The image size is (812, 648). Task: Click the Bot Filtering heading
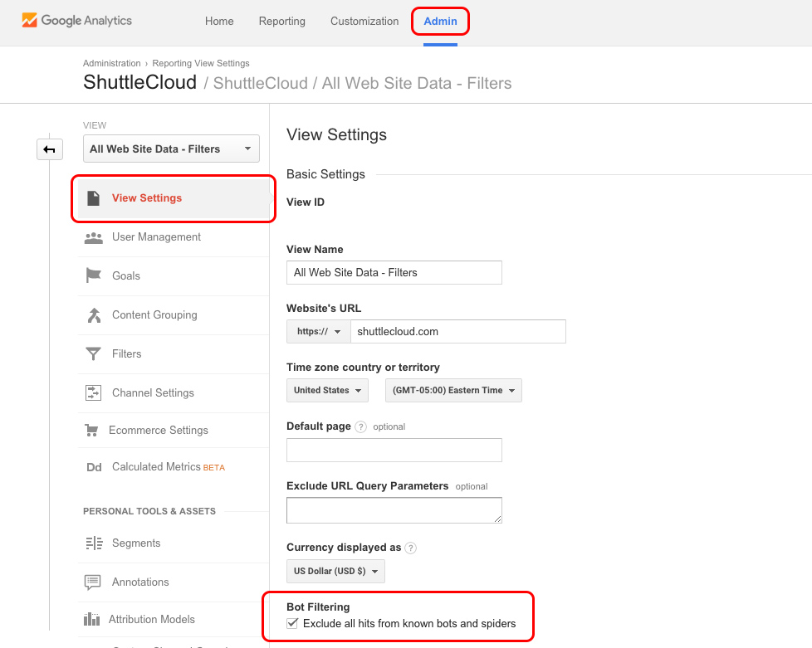tap(318, 607)
